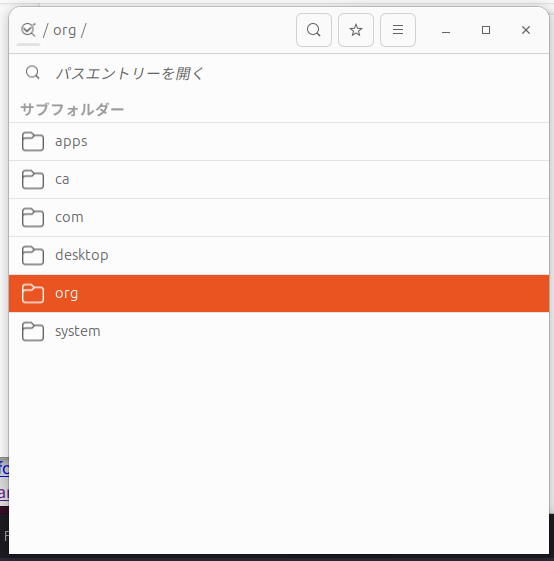Click the 'org' segment in the path bar
The width and height of the screenshot is (554, 561).
pyautogui.click(x=64, y=30)
